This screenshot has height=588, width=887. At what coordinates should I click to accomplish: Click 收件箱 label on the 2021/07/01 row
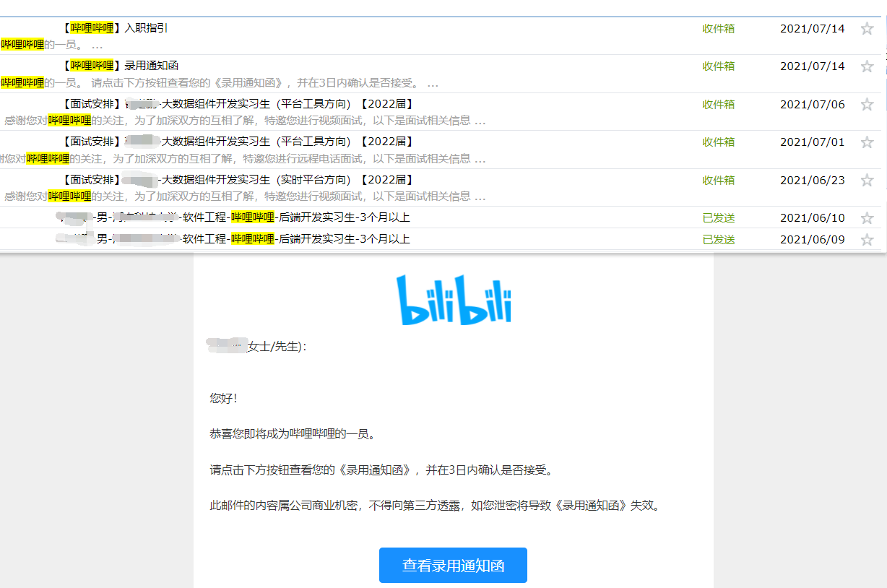[x=719, y=142]
